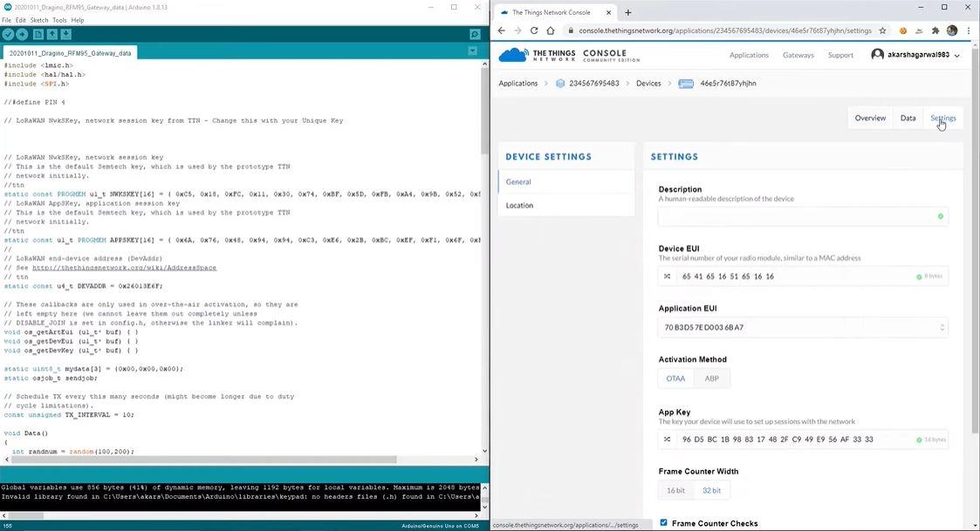Open the Arduino Help menu
The height and width of the screenshot is (531, 980).
pyautogui.click(x=78, y=20)
